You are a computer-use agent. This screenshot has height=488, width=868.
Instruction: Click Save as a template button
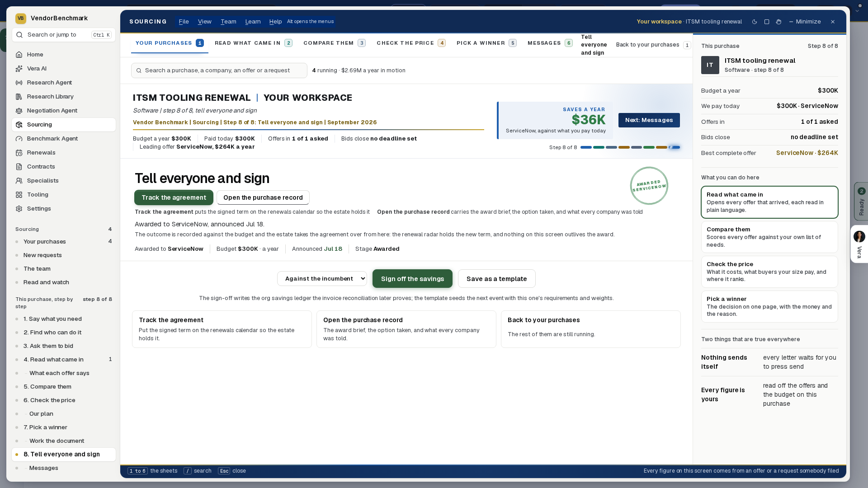[x=496, y=279]
